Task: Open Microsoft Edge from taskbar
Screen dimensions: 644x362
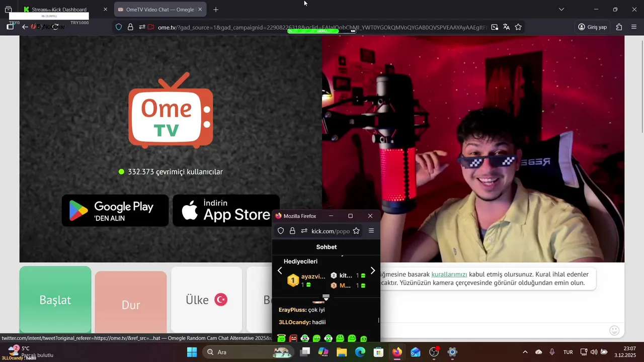Action: [x=360, y=352]
